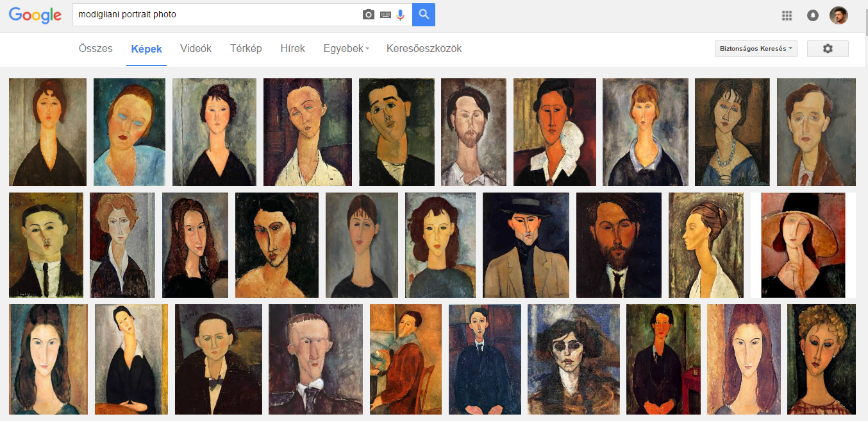The height and width of the screenshot is (421, 868).
Task: Open Keresőeszközök search tools
Action: click(x=424, y=49)
